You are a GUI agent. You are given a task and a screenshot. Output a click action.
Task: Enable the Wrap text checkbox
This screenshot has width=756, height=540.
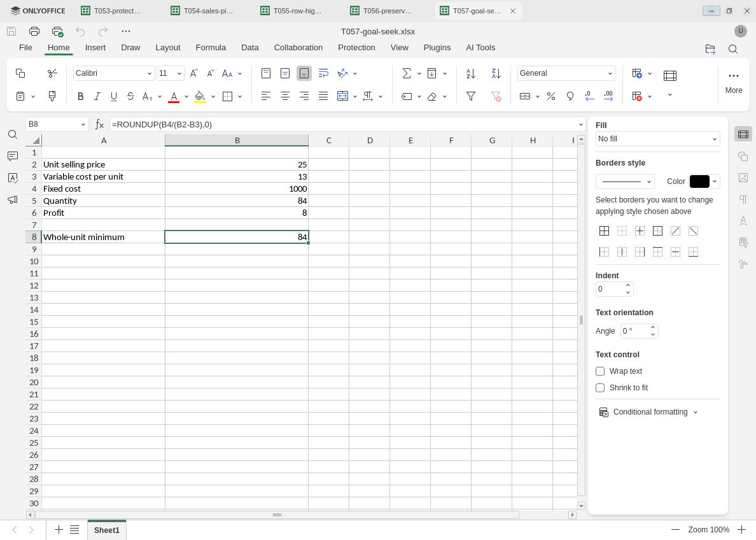(x=600, y=371)
